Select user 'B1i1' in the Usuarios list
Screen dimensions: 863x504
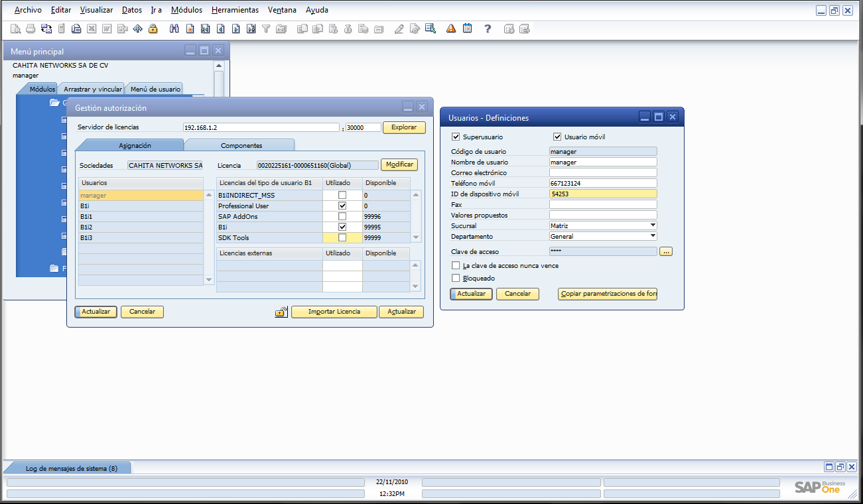coord(141,216)
